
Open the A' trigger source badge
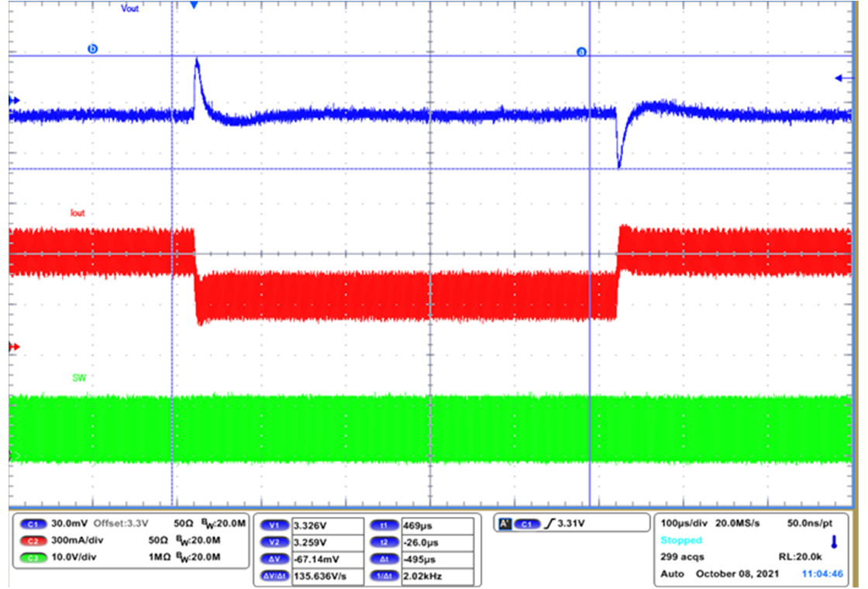(505, 525)
